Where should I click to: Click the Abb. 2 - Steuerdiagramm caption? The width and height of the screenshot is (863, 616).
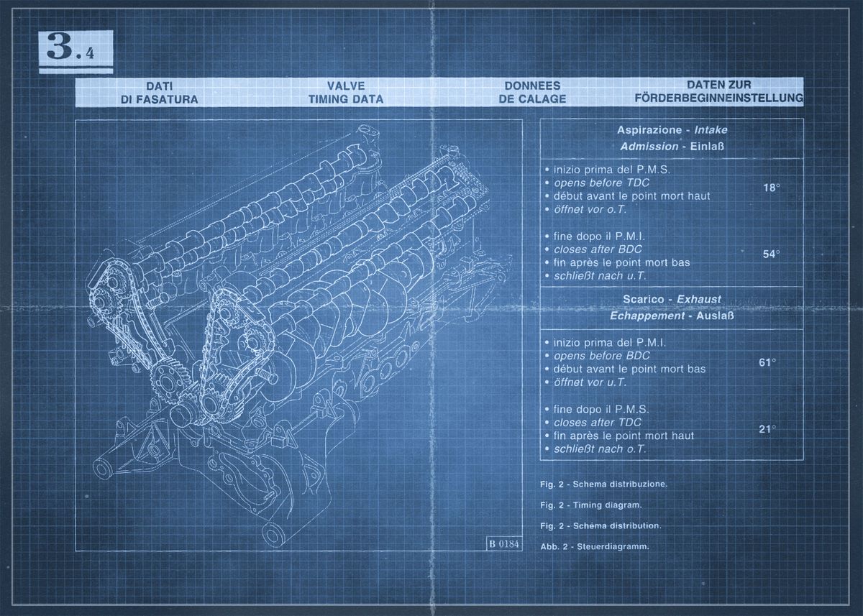594,546
